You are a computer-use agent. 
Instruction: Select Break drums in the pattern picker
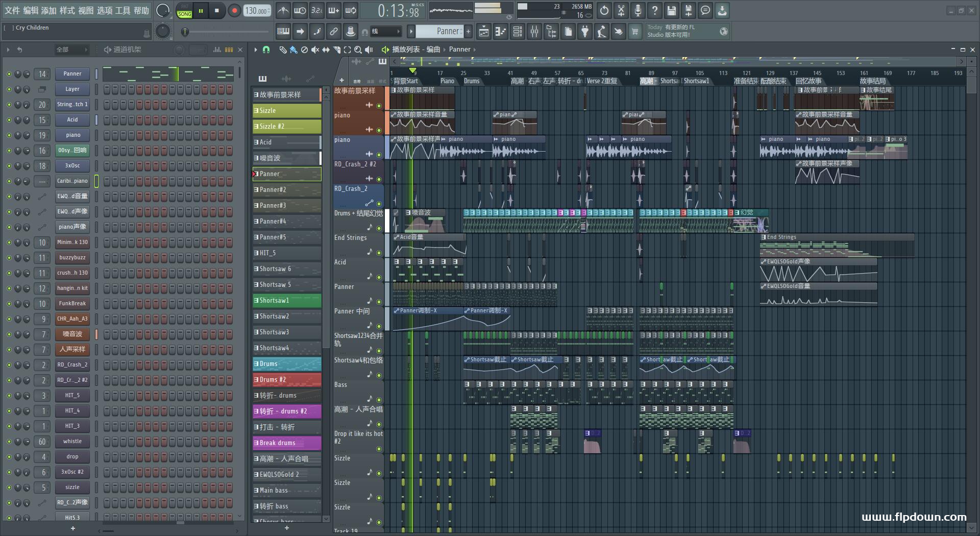287,443
